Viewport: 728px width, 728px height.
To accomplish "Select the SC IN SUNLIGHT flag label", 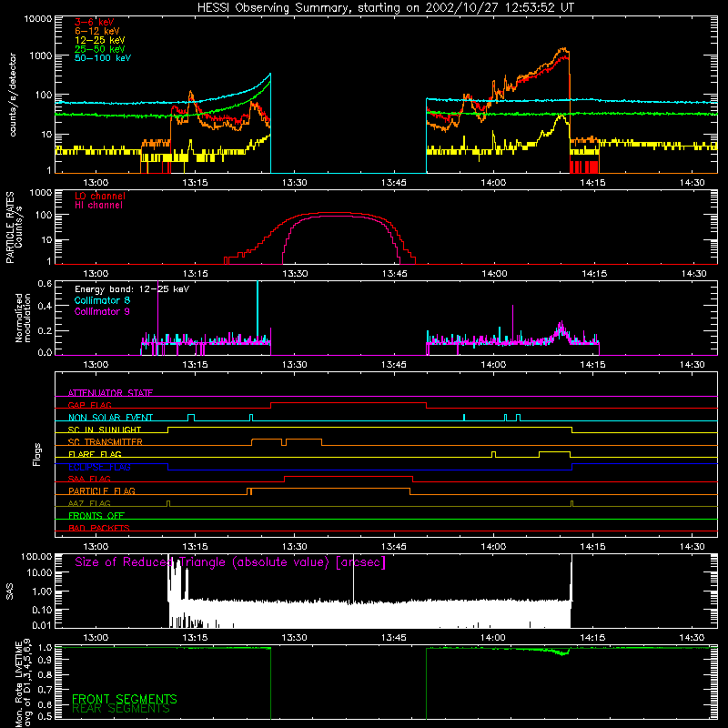I will click(105, 430).
